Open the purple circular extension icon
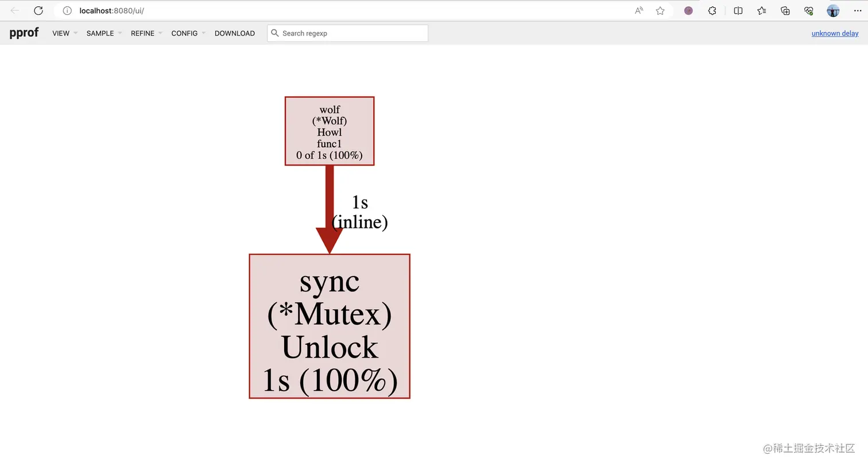 [688, 10]
